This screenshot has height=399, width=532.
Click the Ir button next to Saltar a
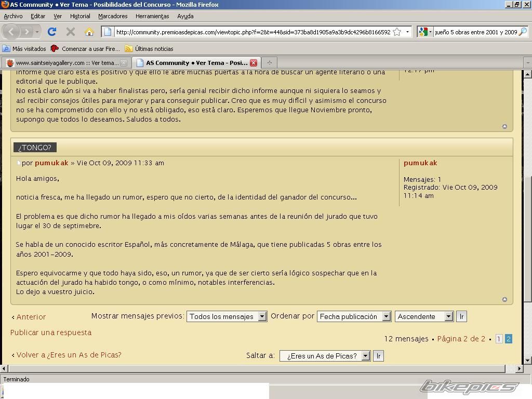[378, 356]
